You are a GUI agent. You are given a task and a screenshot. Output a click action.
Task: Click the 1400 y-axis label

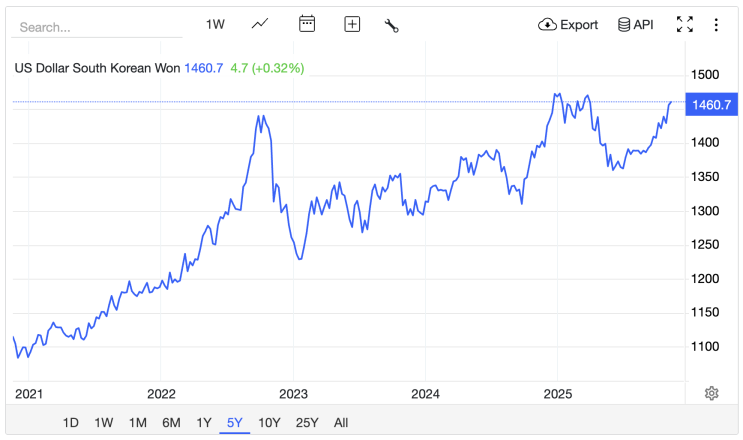(x=705, y=143)
